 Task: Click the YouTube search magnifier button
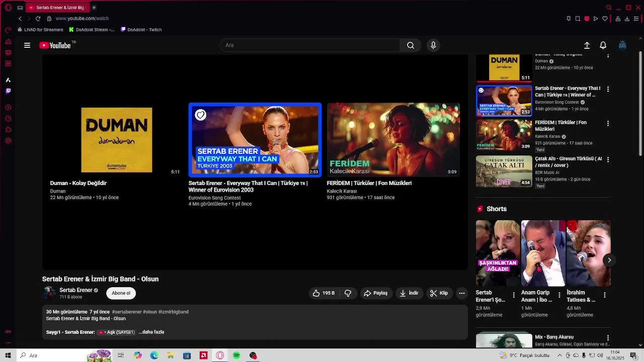411,45
